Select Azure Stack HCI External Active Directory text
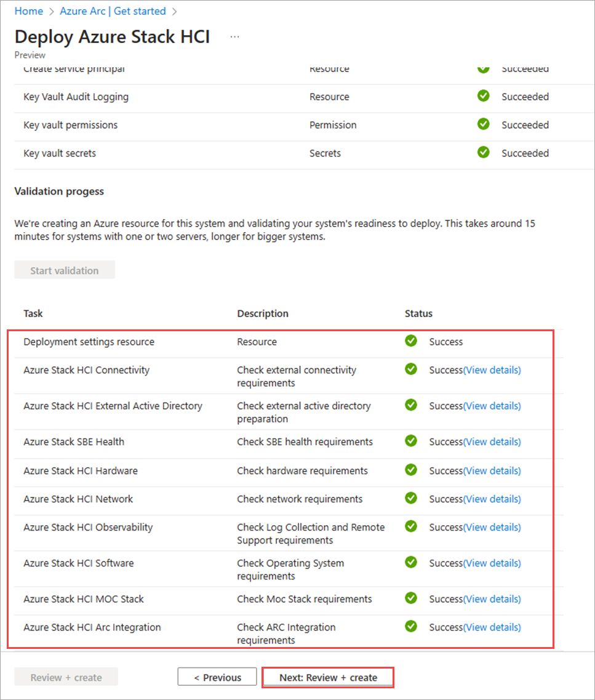The image size is (595, 700). 113,406
